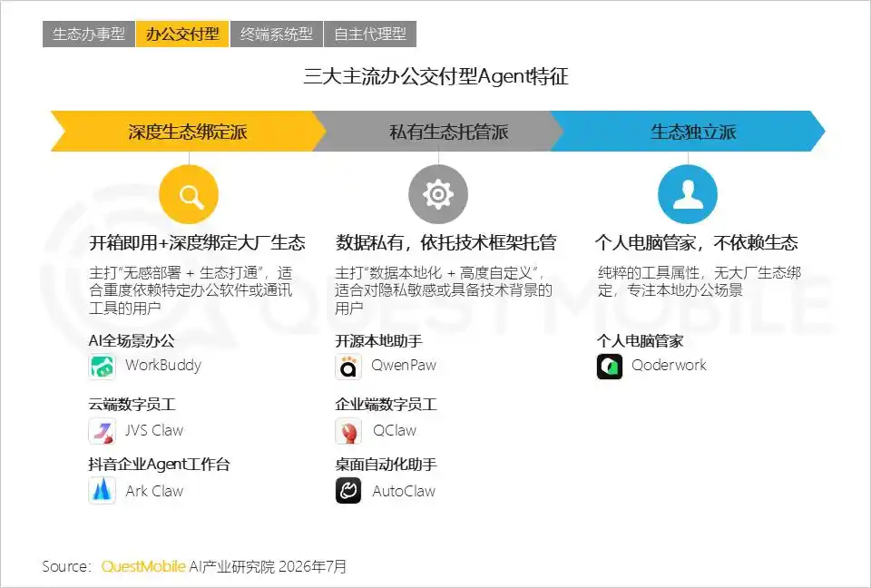The height and width of the screenshot is (588, 871).
Task: Click the JVS Claw app icon
Action: coord(103,431)
